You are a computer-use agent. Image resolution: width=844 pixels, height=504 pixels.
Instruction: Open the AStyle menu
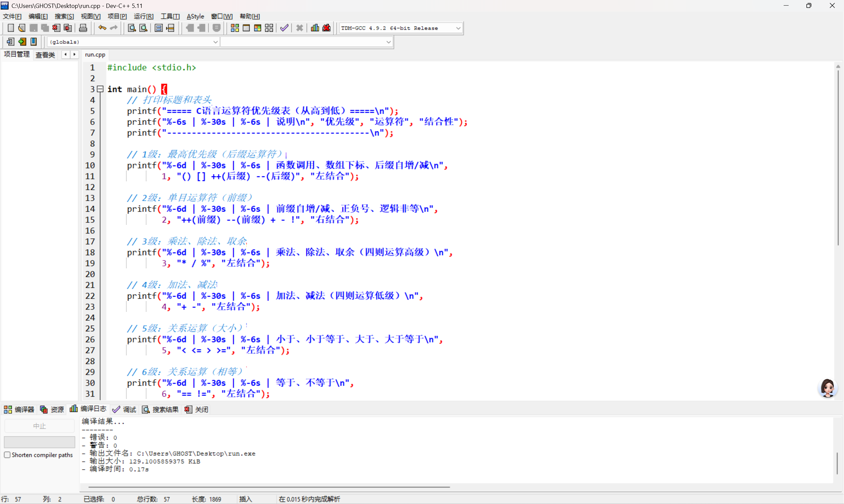tap(195, 16)
